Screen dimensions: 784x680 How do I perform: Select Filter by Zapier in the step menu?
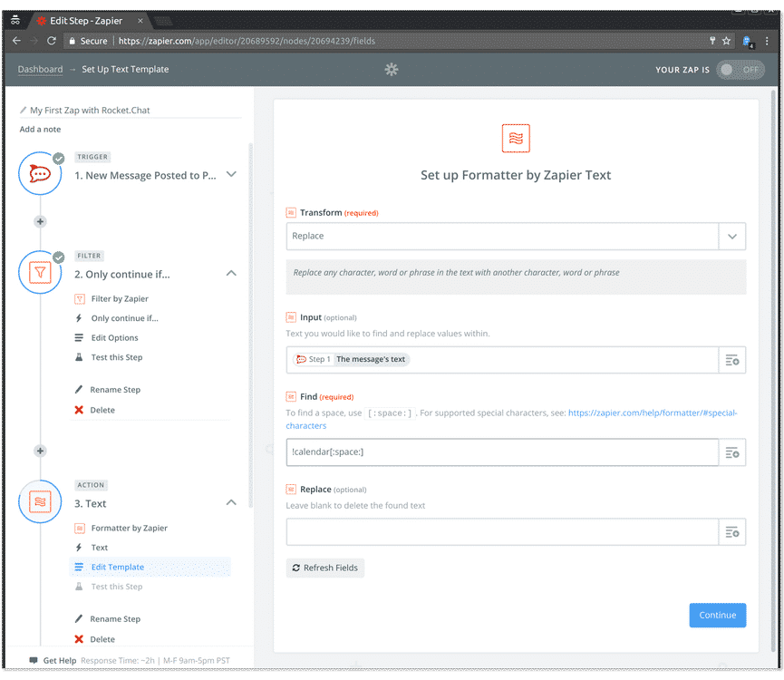click(x=120, y=298)
